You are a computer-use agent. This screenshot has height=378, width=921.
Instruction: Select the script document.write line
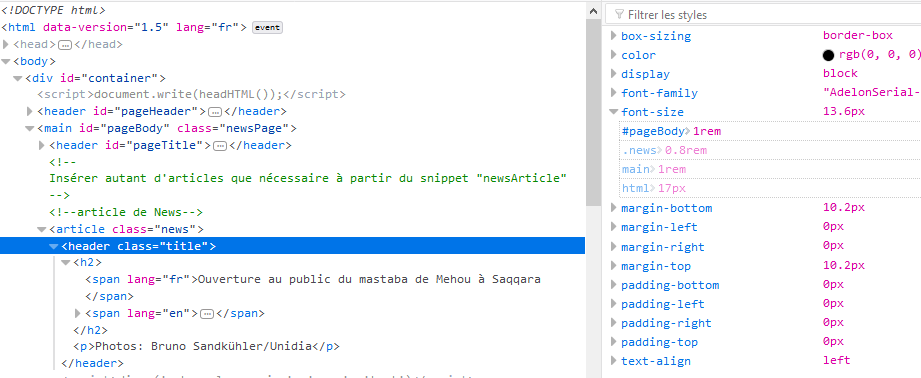tap(191, 94)
